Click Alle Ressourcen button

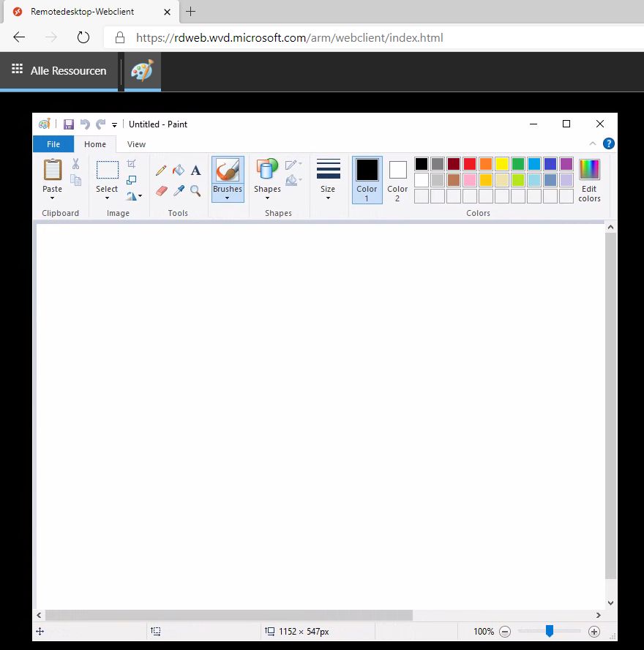coord(59,71)
